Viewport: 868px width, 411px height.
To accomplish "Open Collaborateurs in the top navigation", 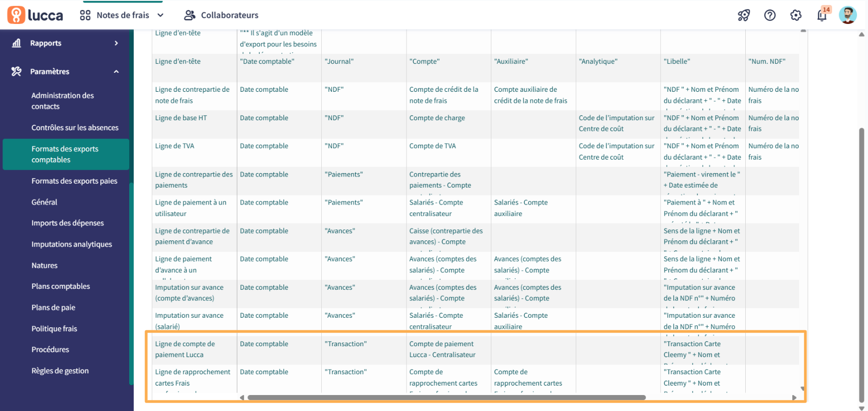I will click(x=229, y=15).
